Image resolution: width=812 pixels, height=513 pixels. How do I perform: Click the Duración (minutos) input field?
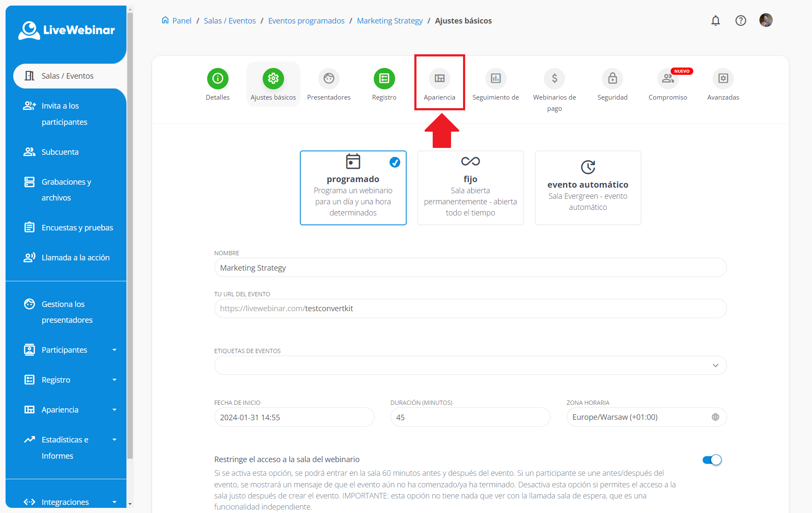470,417
